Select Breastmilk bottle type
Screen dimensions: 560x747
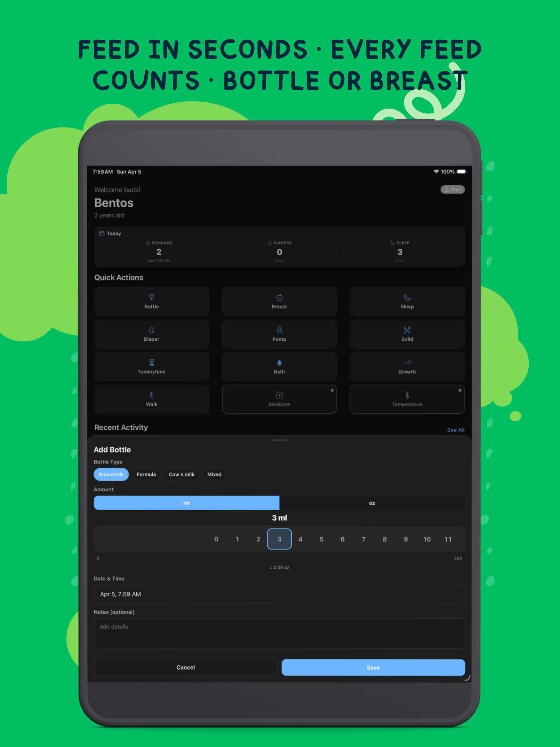(111, 474)
